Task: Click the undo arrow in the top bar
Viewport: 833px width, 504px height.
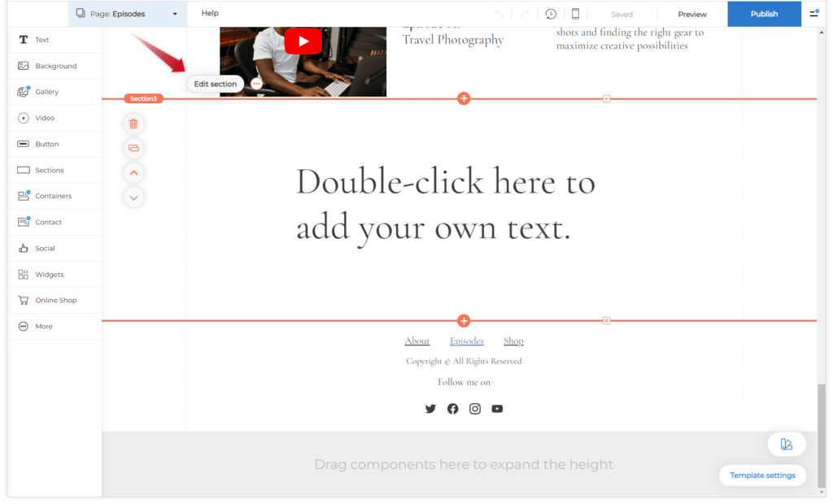Action: pyautogui.click(x=499, y=15)
